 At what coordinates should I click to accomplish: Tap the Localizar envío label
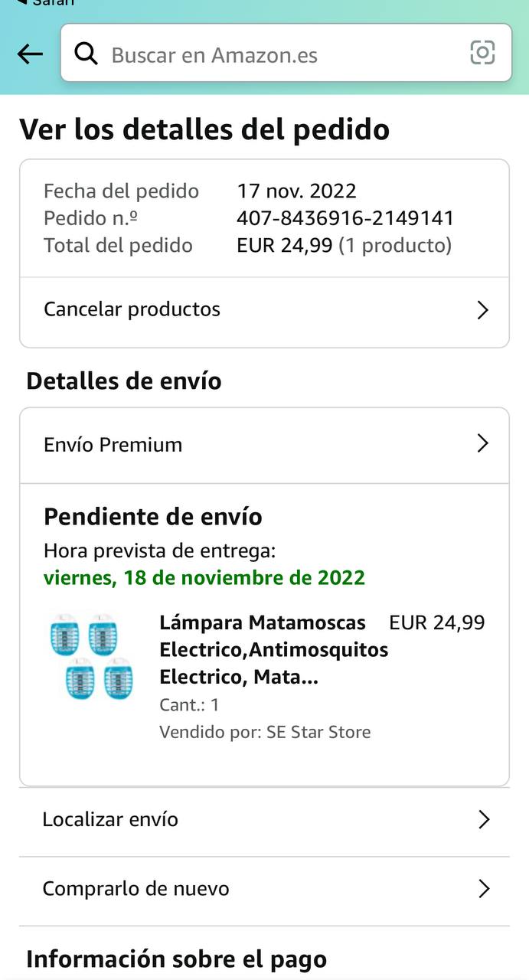pos(110,819)
